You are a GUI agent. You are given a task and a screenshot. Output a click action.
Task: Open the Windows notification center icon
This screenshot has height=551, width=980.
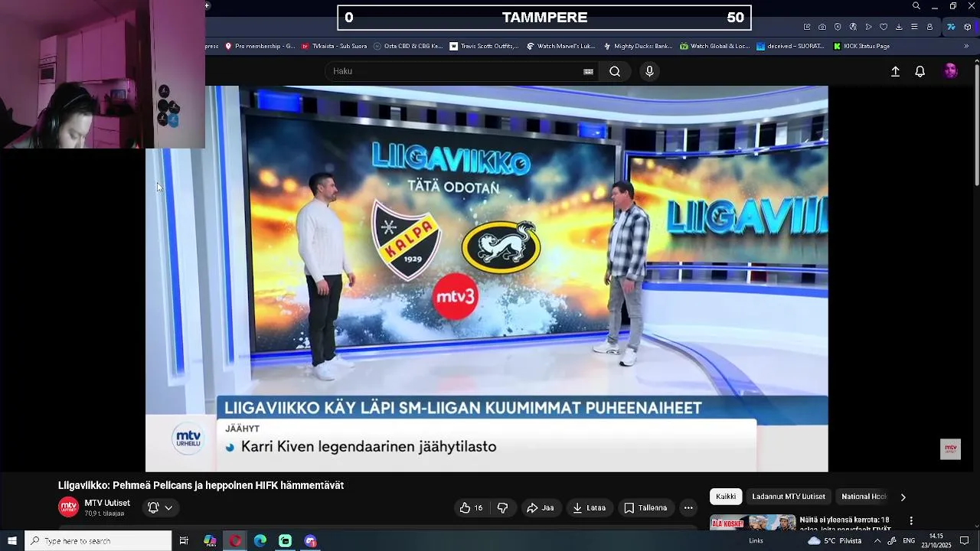click(x=965, y=541)
